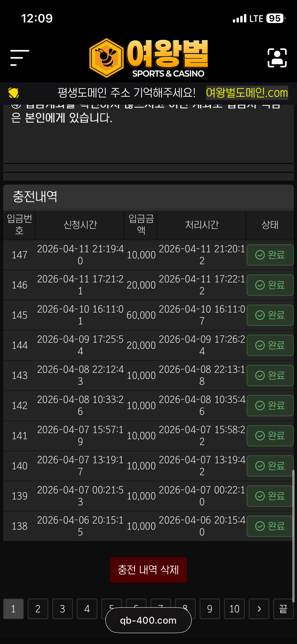Go to page 2 of history

(x=38, y=609)
